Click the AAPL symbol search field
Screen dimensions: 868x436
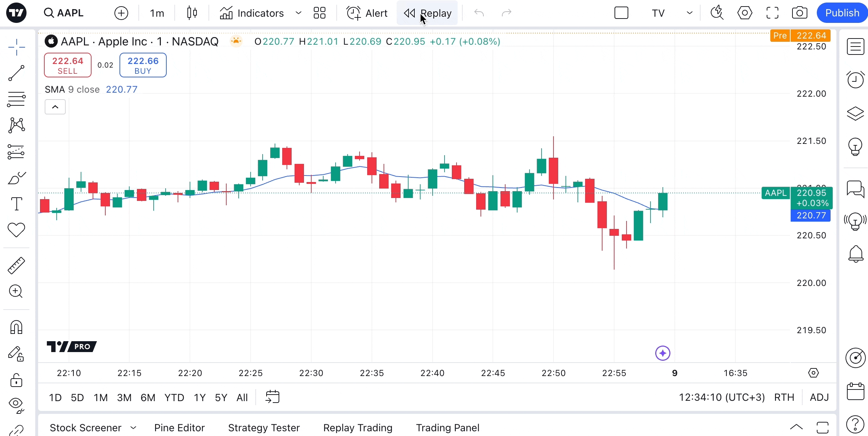[x=70, y=13]
